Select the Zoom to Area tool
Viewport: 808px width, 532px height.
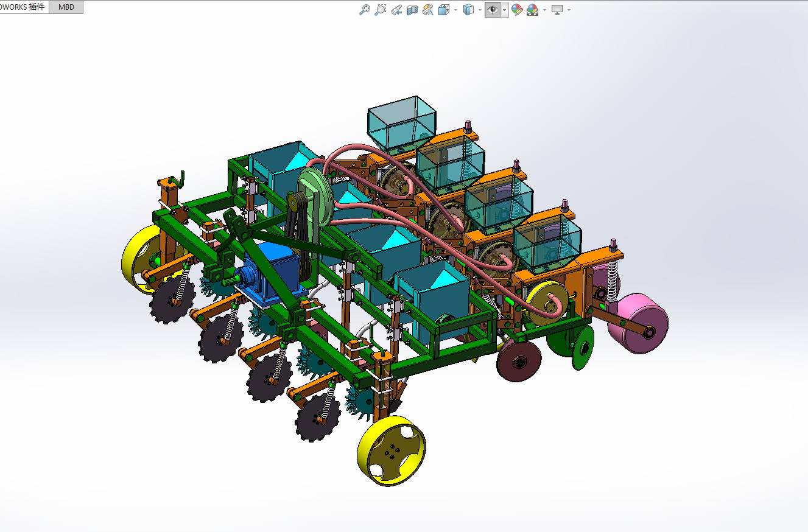(x=381, y=10)
